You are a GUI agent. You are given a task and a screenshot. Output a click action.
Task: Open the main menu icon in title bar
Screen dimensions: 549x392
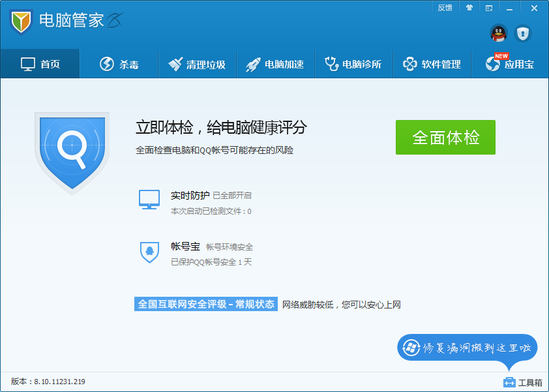coord(489,8)
